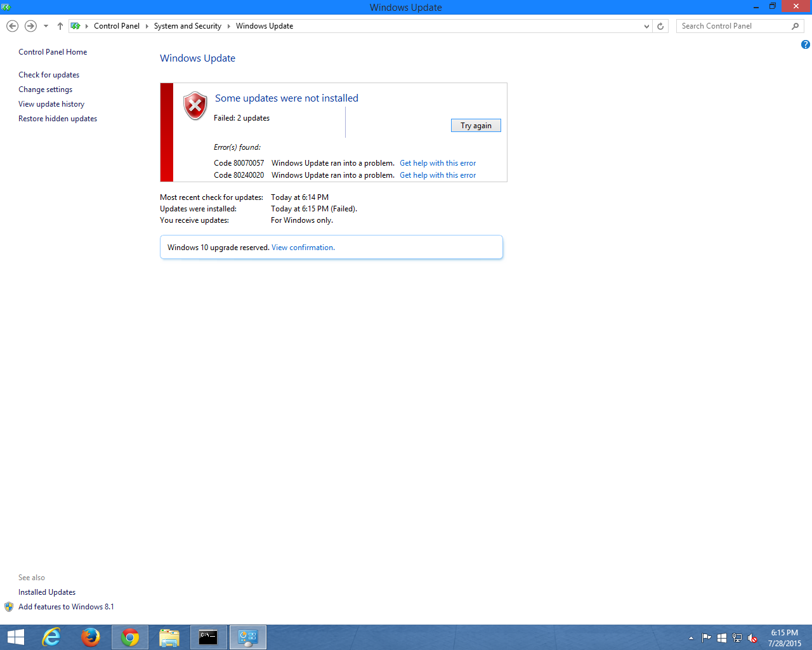Switch to Command Prompt in the taskbar
Image resolution: width=812 pixels, height=650 pixels.
click(208, 637)
